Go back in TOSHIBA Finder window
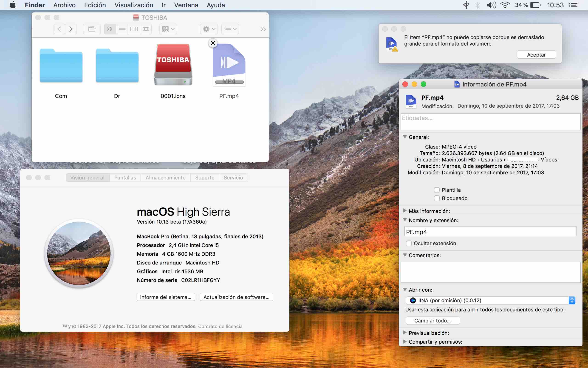Screen dimensions: 588x368 click(x=59, y=29)
